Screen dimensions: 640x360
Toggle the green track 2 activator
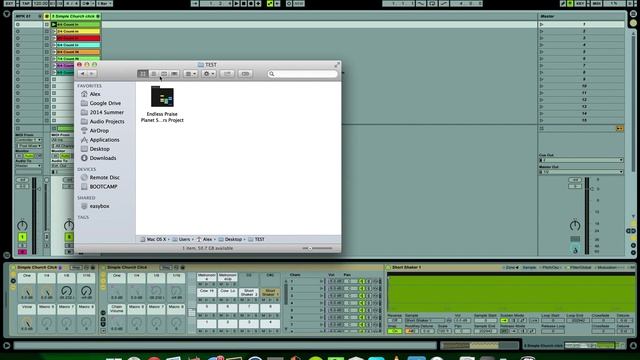(69, 237)
